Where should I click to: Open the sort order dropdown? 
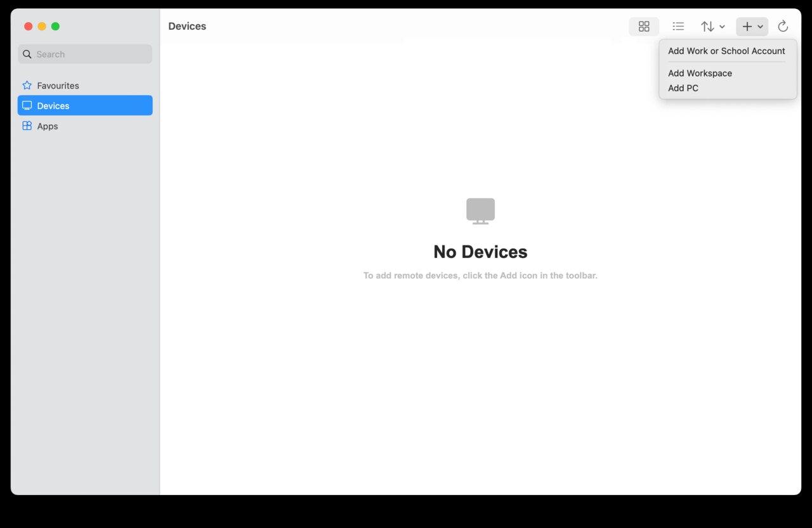[x=713, y=26]
